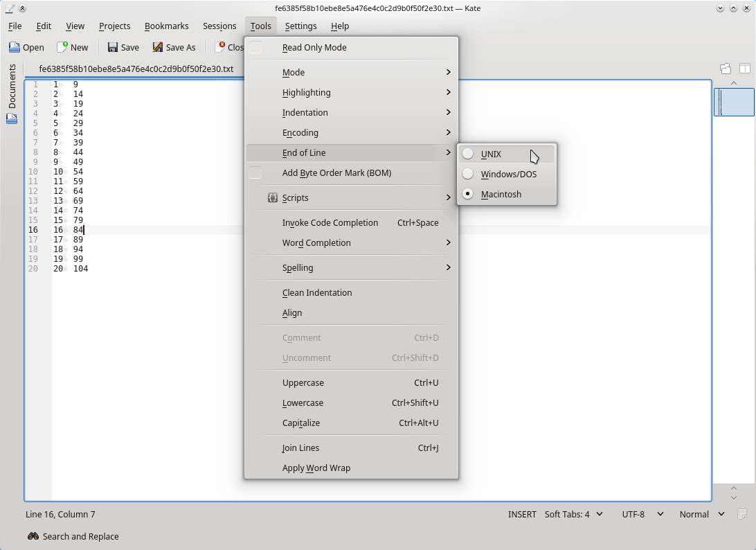
Task: Expand the Encoding submenu
Action: 351,133
